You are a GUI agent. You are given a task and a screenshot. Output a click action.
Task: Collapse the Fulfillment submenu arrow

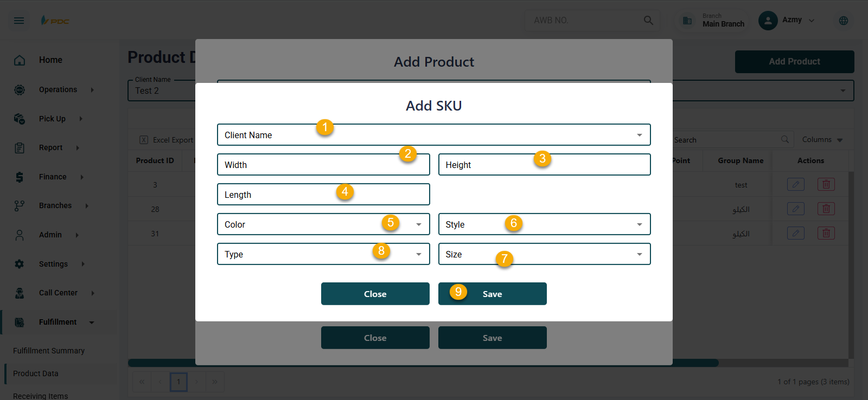(x=92, y=322)
